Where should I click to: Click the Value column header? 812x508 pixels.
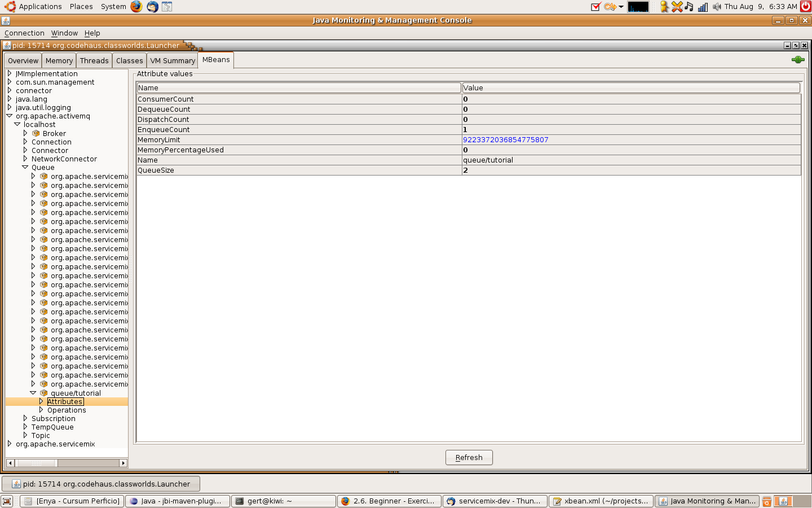(x=631, y=87)
